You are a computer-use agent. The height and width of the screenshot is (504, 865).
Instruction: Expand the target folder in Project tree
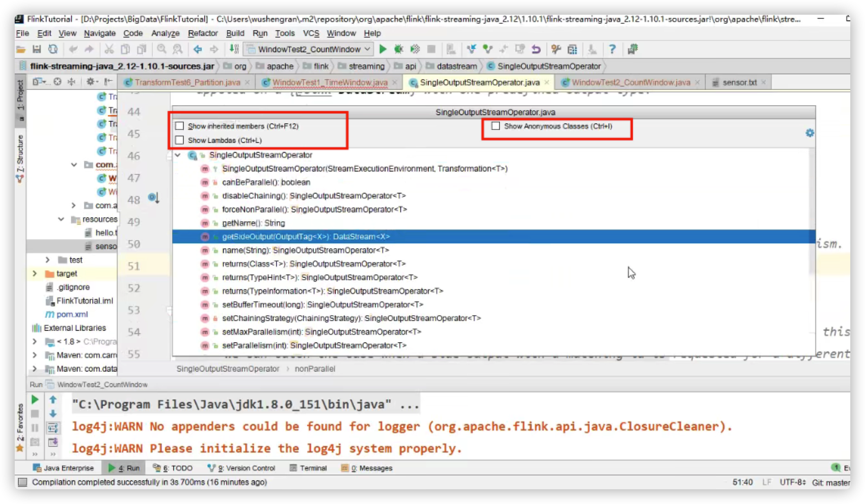pyautogui.click(x=35, y=273)
